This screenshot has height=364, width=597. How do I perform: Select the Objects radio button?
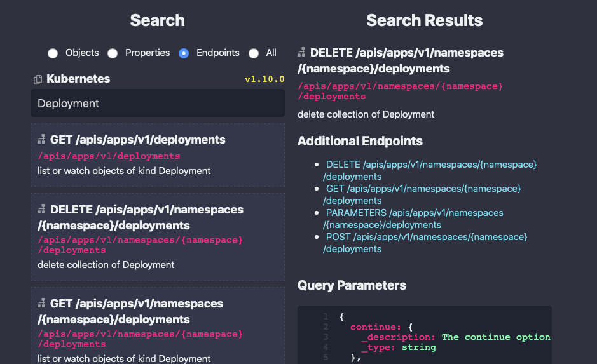pyautogui.click(x=53, y=53)
